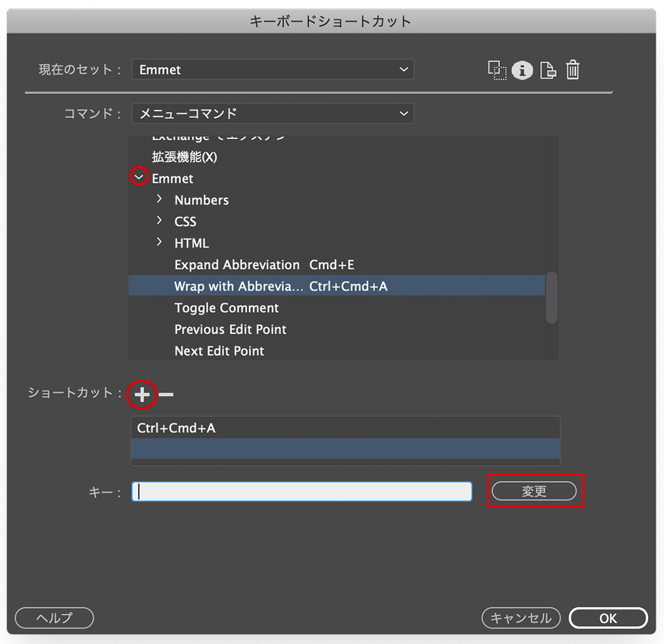This screenshot has width=664, height=644.
Task: Open the コマンド dropdown showing メニューコマンド
Action: point(273,113)
